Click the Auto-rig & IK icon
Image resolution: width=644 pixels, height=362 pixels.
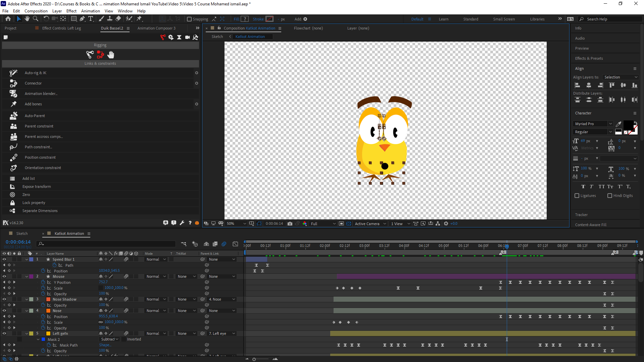(13, 73)
